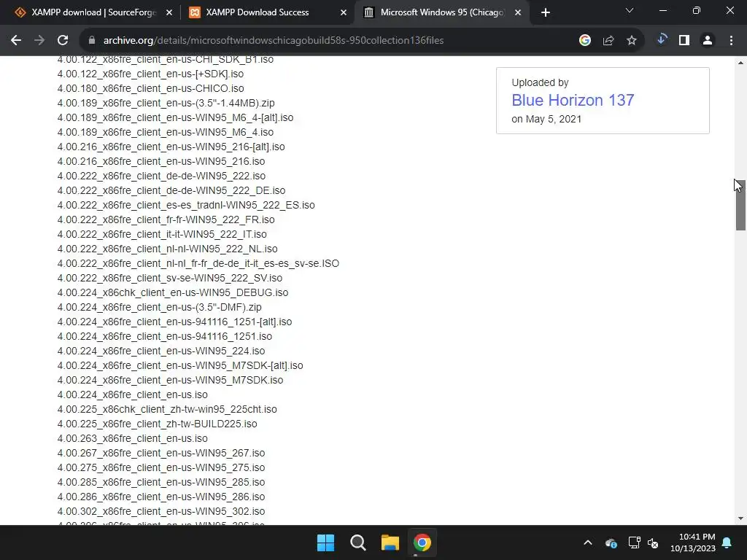Click 4.00.286 WIN95_286.iso entry
747x560 pixels.
(x=161, y=497)
